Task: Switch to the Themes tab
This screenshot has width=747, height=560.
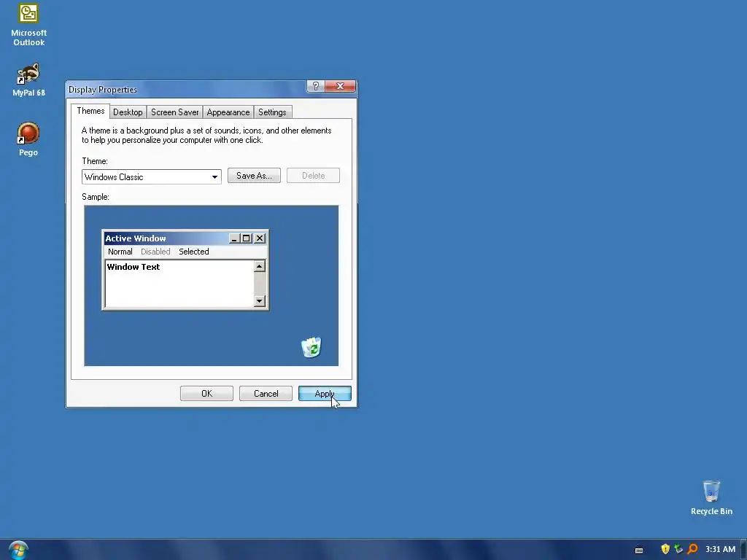Action: click(x=90, y=111)
